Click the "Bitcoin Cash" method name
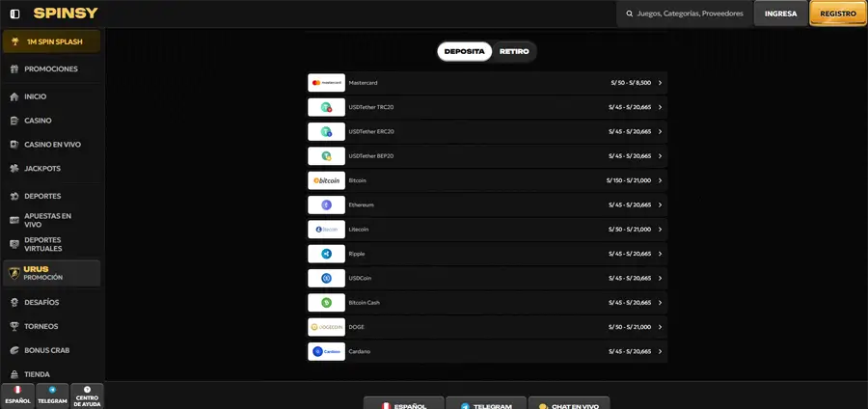The image size is (868, 409). [x=365, y=303]
